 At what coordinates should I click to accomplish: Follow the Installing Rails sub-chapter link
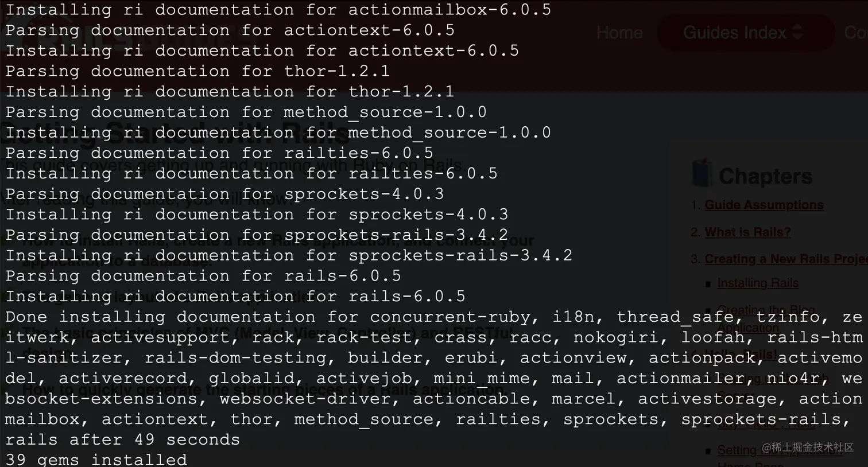pos(757,283)
